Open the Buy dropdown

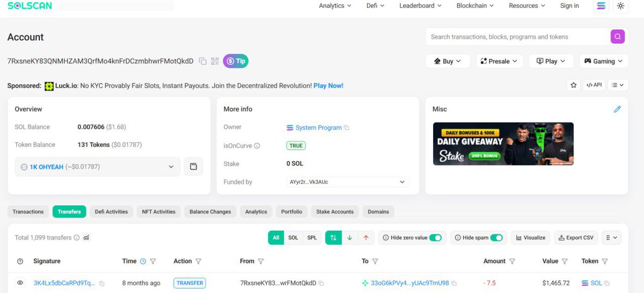448,61
